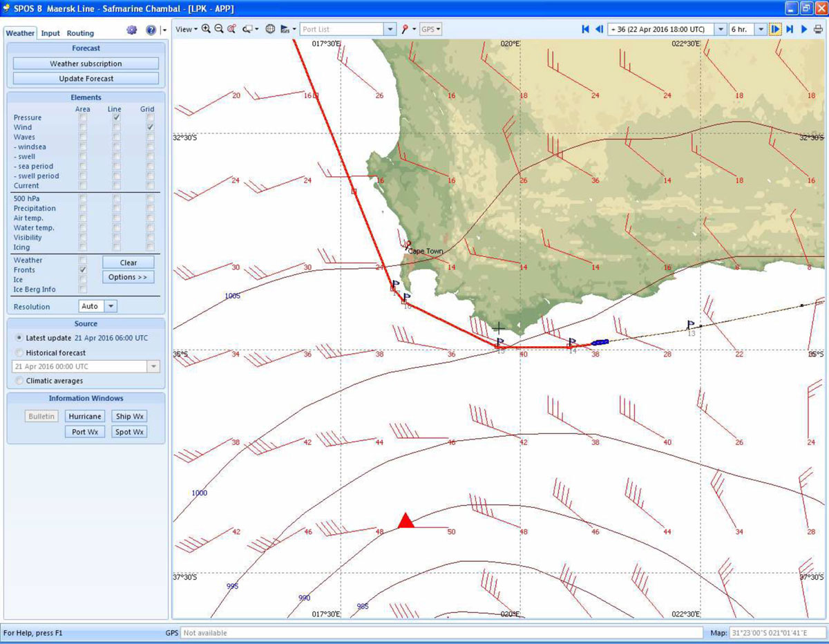This screenshot has height=644, width=829.
Task: Click the red zoom-to-area magnifier icon
Action: pyautogui.click(x=231, y=29)
